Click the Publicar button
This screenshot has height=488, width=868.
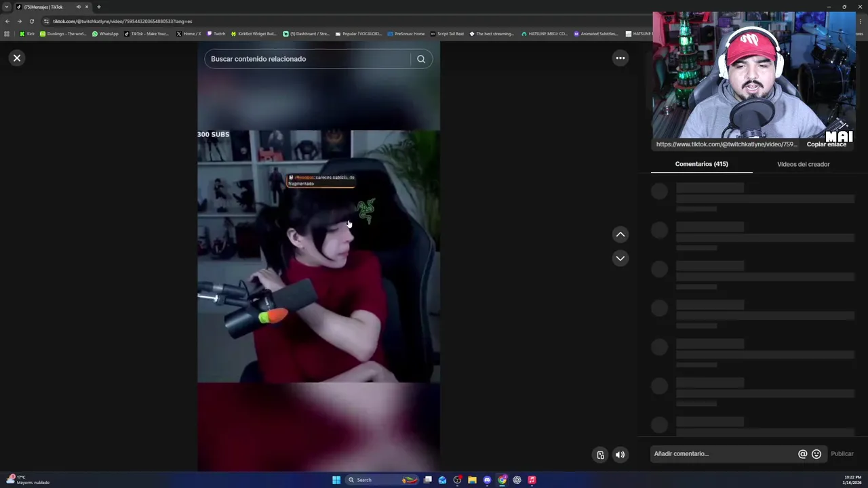(842, 454)
